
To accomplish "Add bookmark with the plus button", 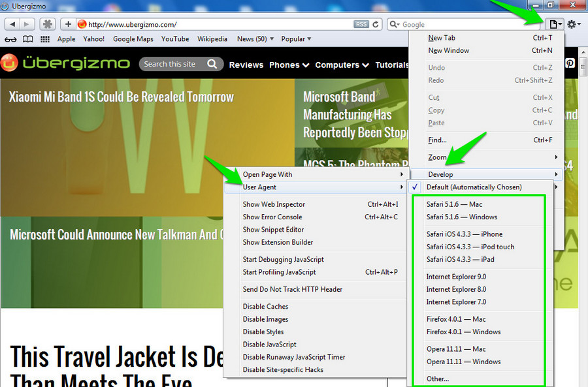I will click(68, 24).
